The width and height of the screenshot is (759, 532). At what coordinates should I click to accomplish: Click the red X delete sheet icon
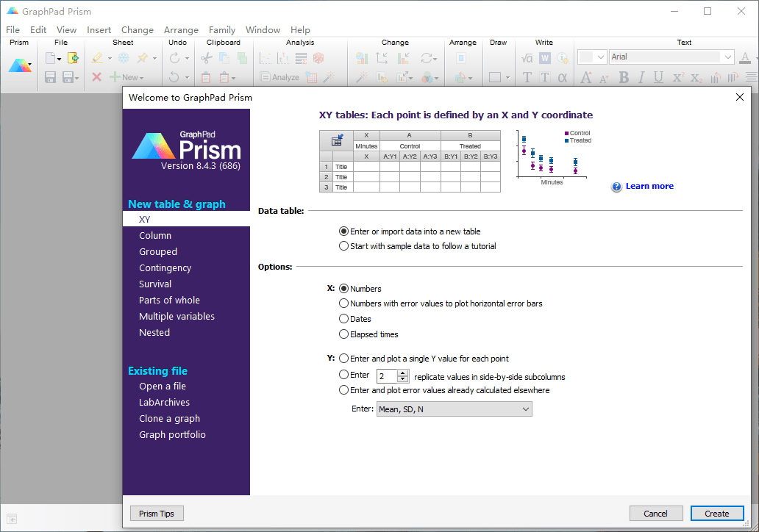[x=97, y=77]
